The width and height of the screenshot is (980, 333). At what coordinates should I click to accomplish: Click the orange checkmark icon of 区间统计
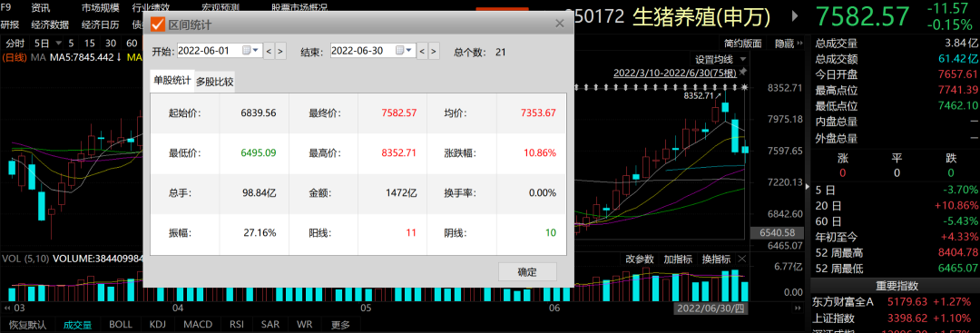tap(158, 24)
